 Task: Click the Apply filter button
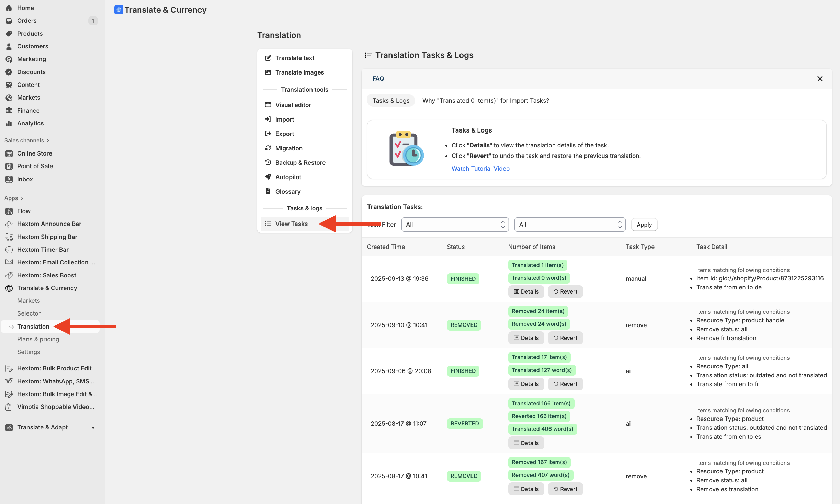point(644,225)
